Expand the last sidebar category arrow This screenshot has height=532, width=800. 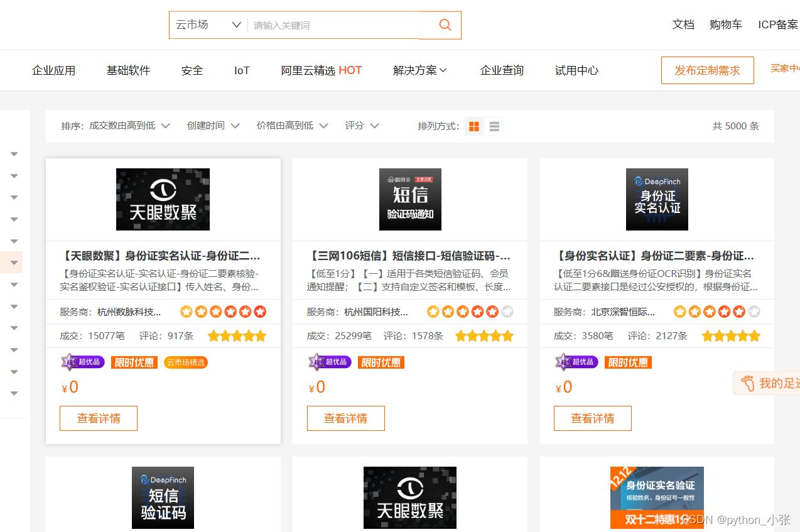click(x=14, y=393)
